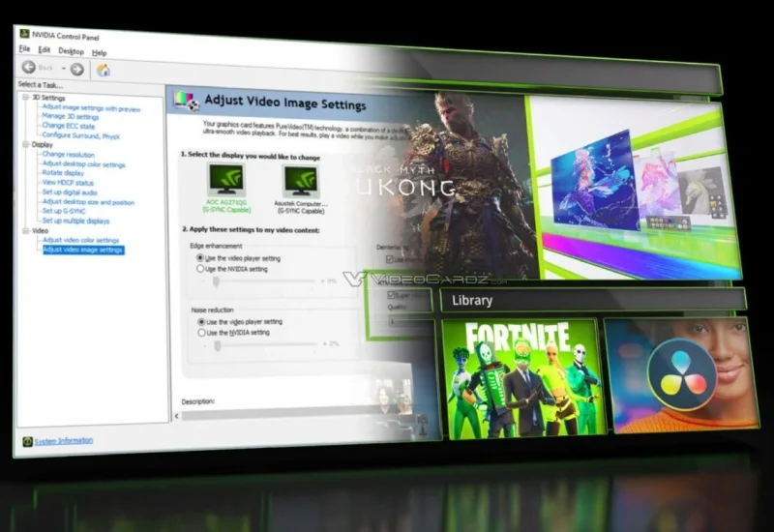Open Set up multiple displays

[x=75, y=221]
